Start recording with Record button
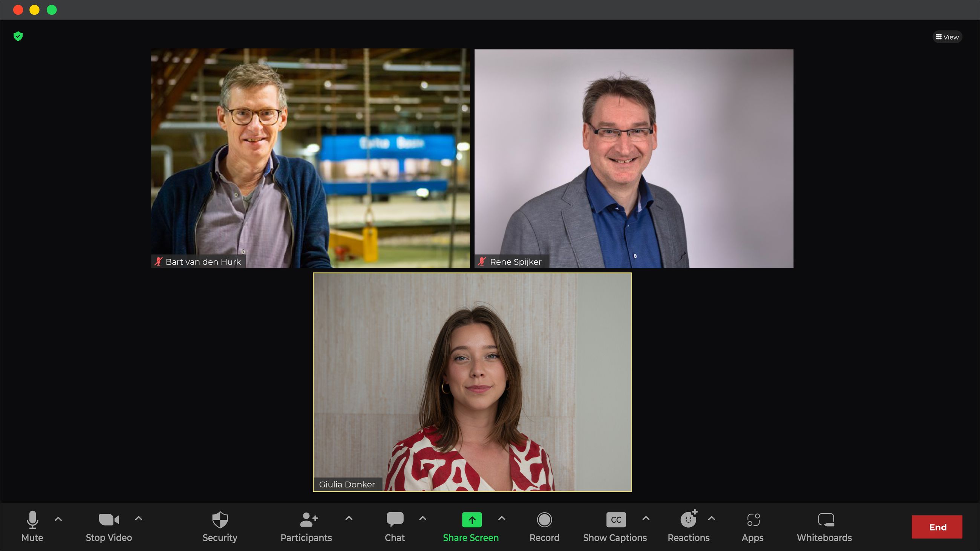 [x=544, y=519]
